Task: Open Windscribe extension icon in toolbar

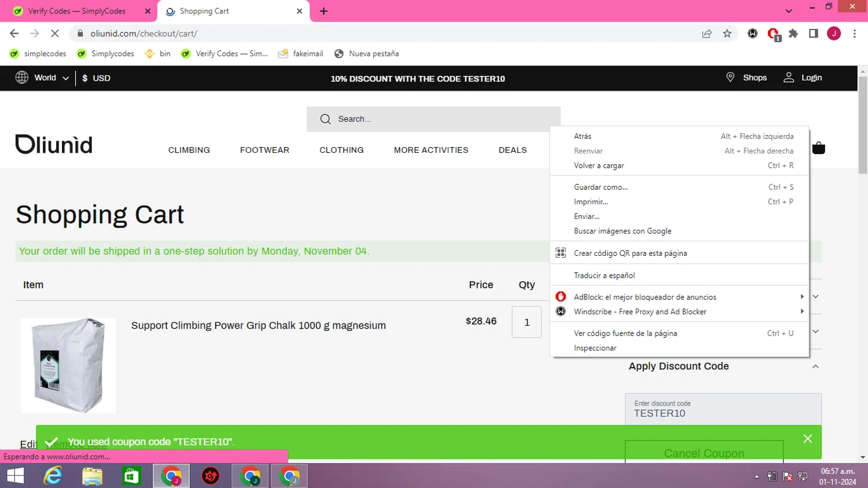Action: pyautogui.click(x=753, y=34)
